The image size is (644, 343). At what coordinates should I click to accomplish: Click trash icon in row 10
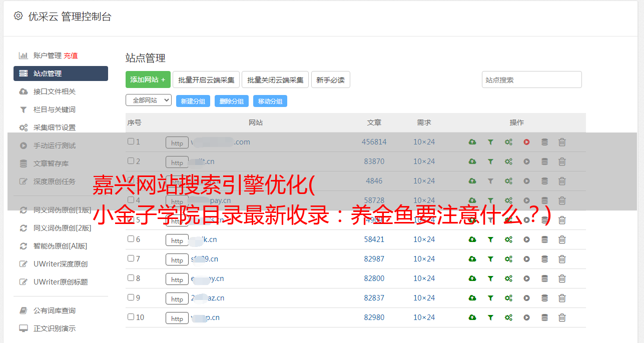pyautogui.click(x=562, y=317)
